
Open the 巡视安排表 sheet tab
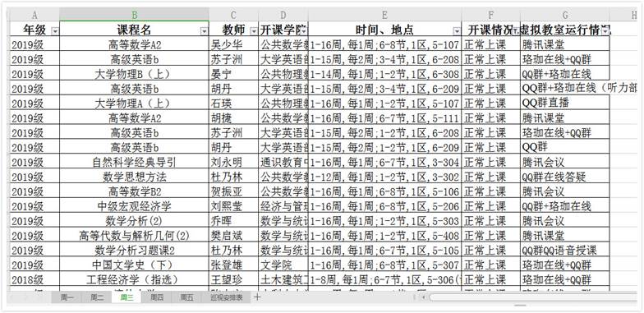[227, 297]
